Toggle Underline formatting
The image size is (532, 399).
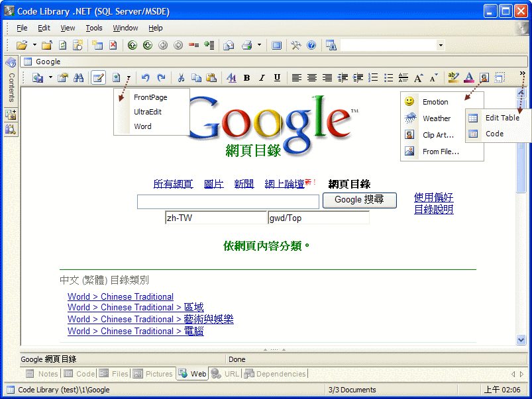(x=277, y=78)
